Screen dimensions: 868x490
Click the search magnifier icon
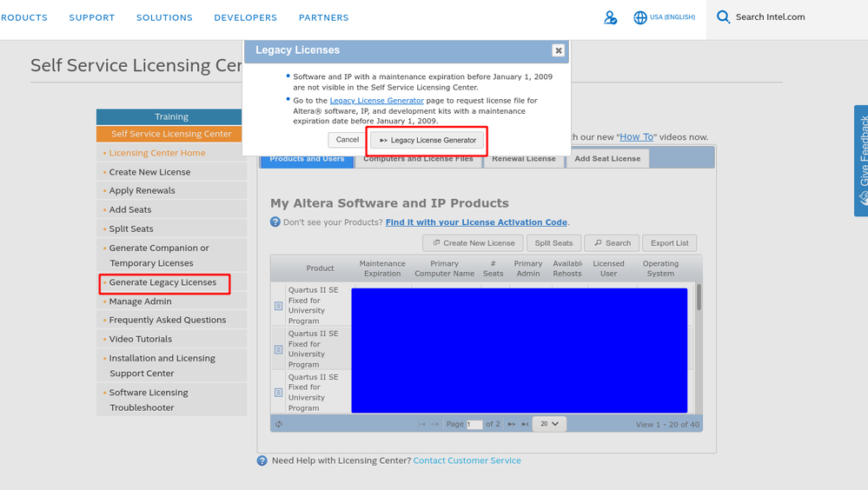coord(723,17)
